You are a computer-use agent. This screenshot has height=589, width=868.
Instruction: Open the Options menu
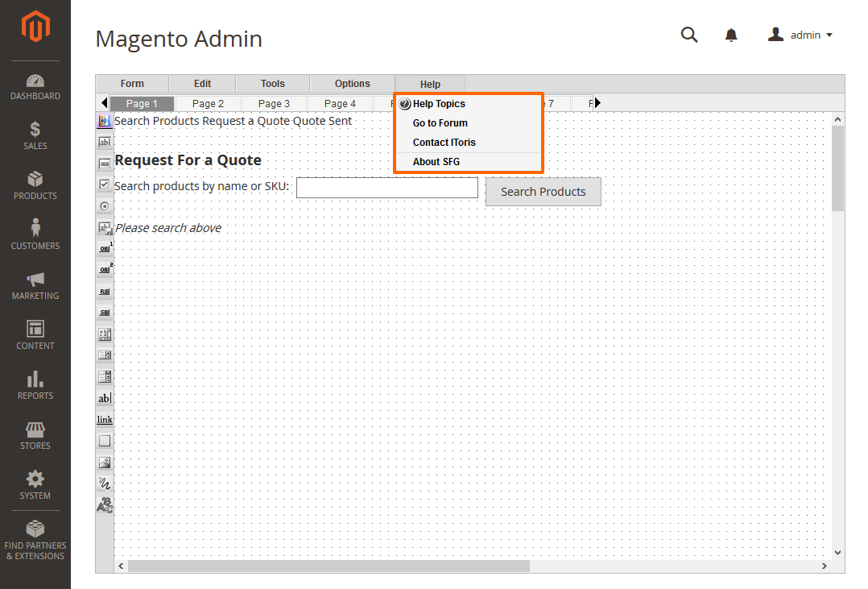click(352, 83)
